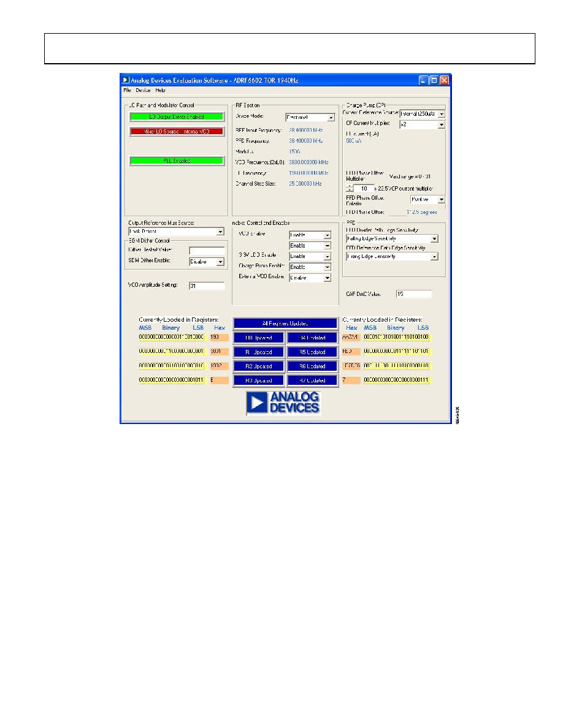This screenshot has height=728, width=563.
Task: Toggle the LO Output Driver Enabled indicator
Action: [177, 116]
